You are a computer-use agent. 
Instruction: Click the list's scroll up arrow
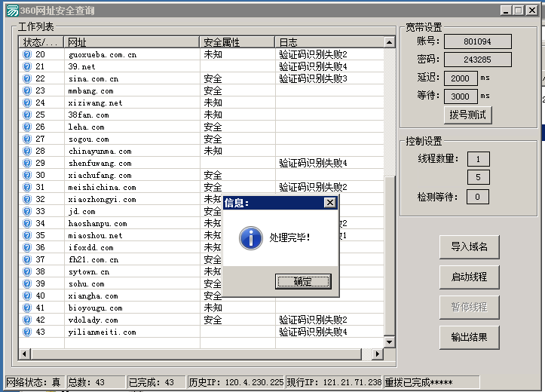(390, 42)
